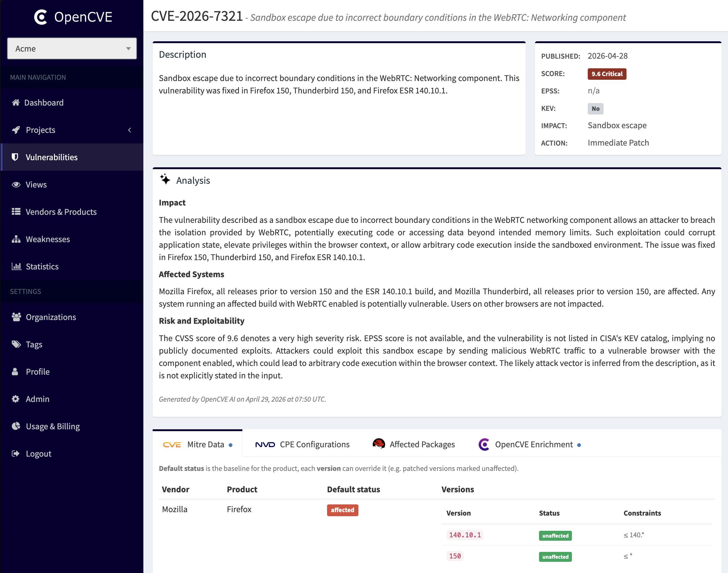Open Vendors & Products page
This screenshot has height=573, width=728.
tap(72, 212)
